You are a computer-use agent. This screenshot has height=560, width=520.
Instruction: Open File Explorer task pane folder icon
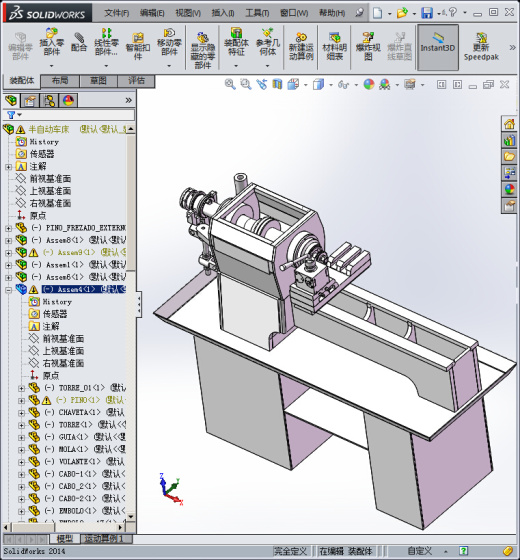509,156
